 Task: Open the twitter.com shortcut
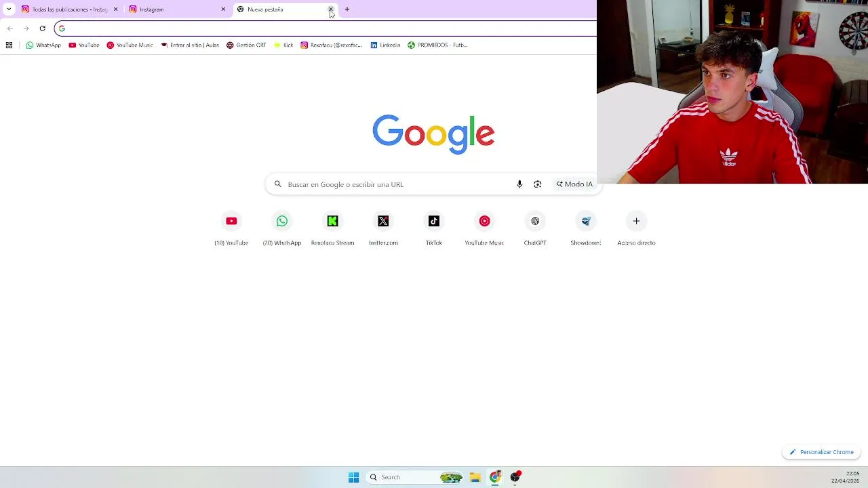click(383, 229)
